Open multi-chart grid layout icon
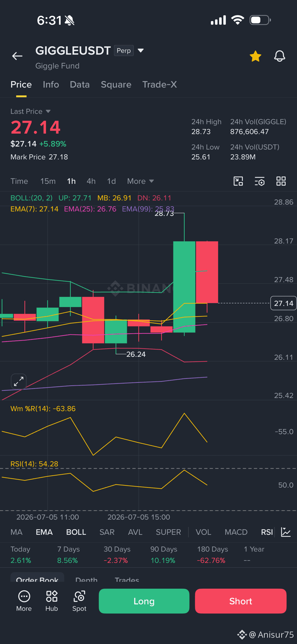The width and height of the screenshot is (297, 644). click(281, 181)
